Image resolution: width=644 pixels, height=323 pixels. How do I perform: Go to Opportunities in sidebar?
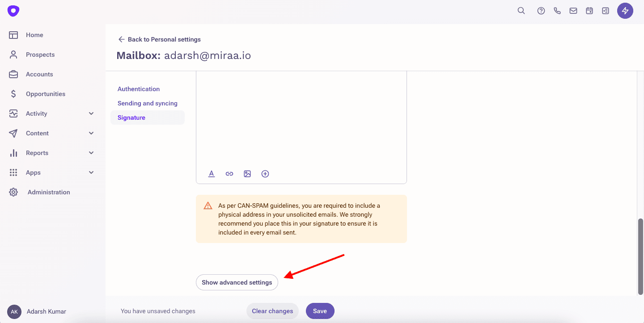[x=46, y=94]
